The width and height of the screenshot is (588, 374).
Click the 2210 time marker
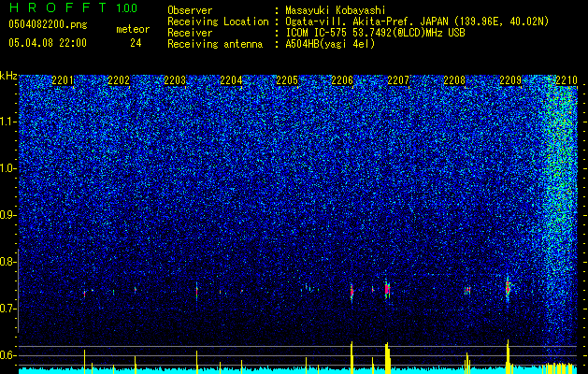566,80
